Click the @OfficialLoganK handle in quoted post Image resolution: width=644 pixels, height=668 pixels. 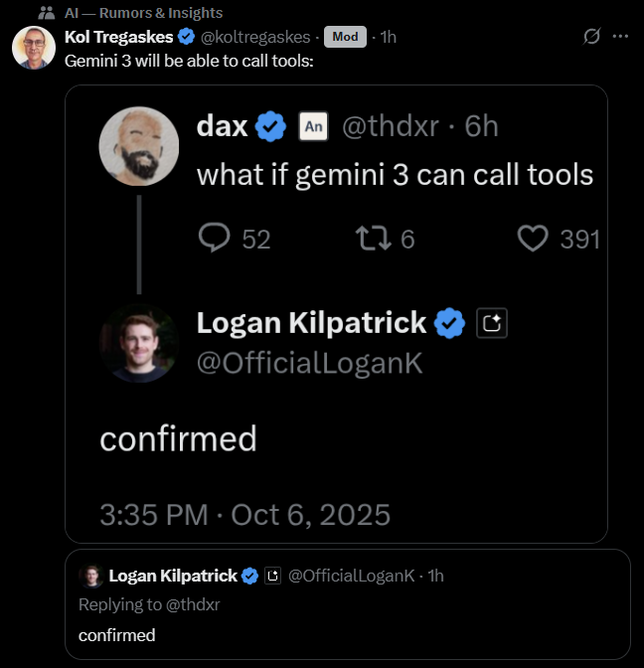(353, 576)
